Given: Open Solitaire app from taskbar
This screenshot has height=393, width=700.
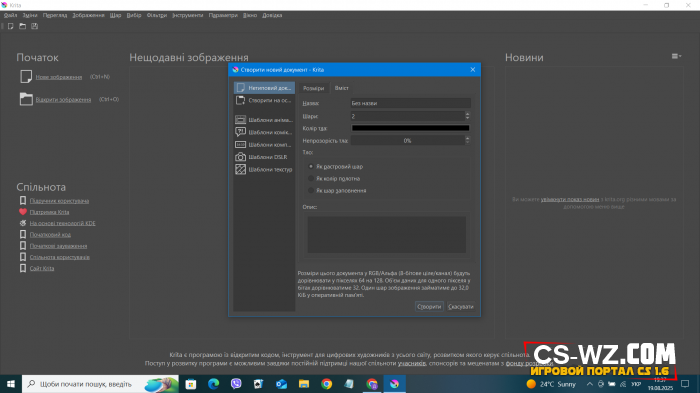Looking at the screenshot, I should [x=258, y=384].
